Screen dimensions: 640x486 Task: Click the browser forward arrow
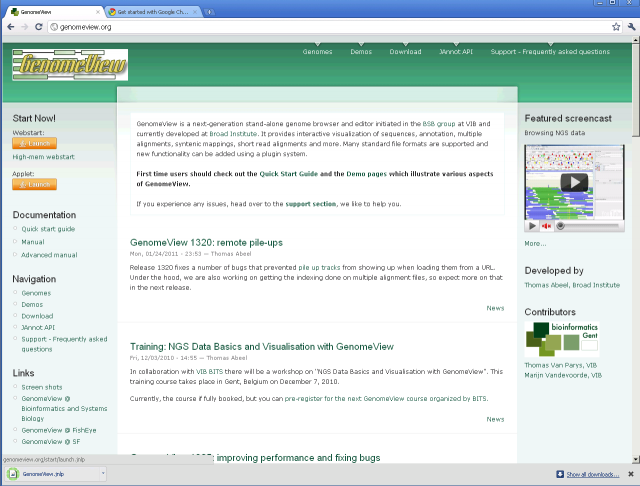click(24, 27)
